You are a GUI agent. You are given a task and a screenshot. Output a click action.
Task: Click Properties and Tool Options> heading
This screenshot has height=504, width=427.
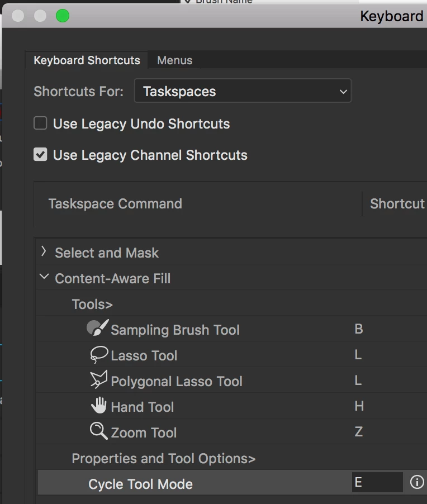click(x=163, y=458)
